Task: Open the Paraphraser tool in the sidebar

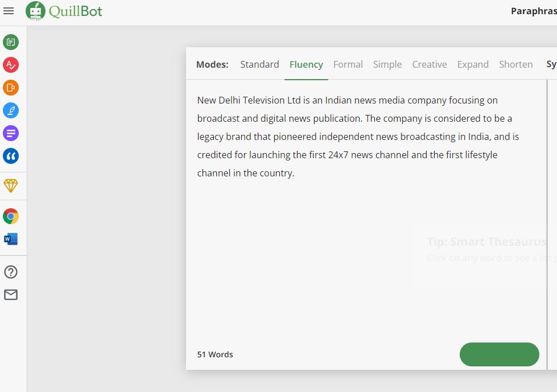Action: tap(12, 42)
